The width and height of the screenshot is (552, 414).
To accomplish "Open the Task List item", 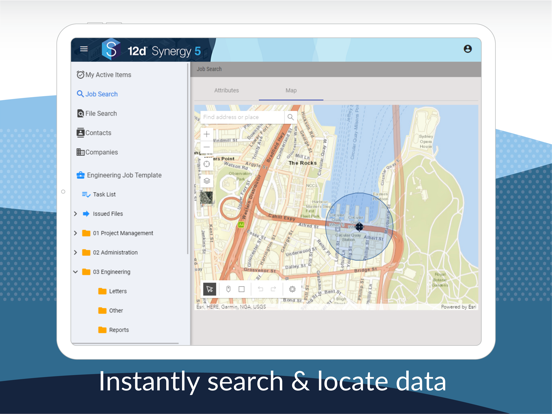I will pyautogui.click(x=99, y=194).
